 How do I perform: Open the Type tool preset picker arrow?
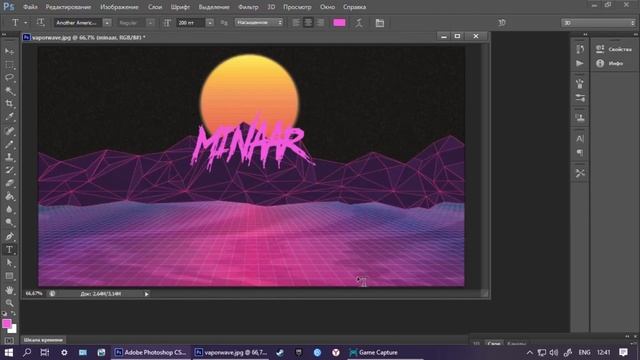pos(25,23)
